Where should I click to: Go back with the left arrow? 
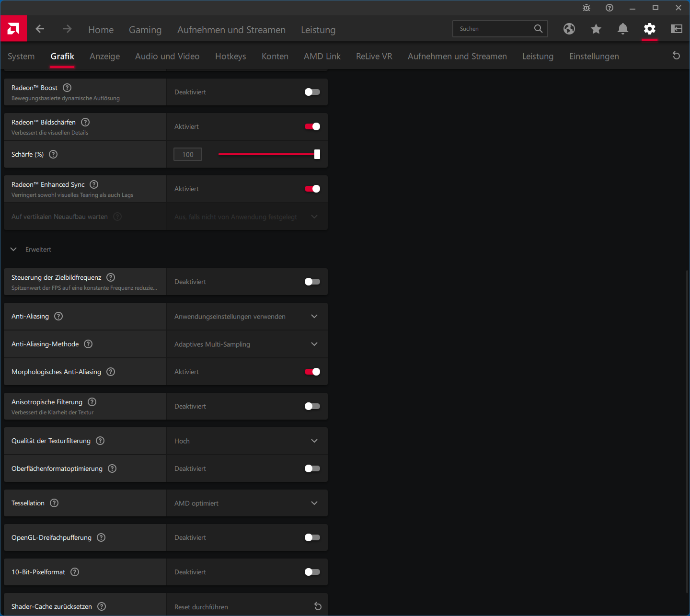tap(40, 29)
